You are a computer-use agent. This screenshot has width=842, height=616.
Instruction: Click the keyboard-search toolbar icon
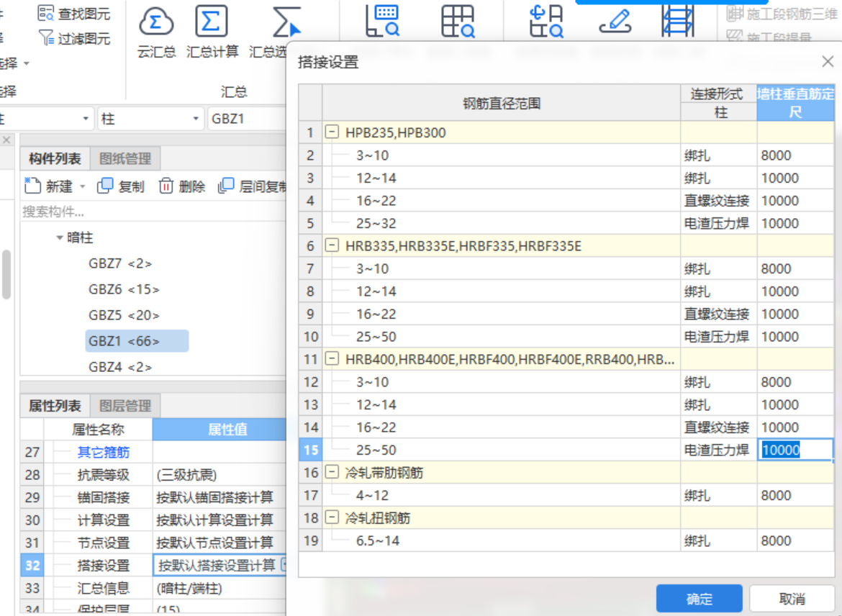coord(382,21)
